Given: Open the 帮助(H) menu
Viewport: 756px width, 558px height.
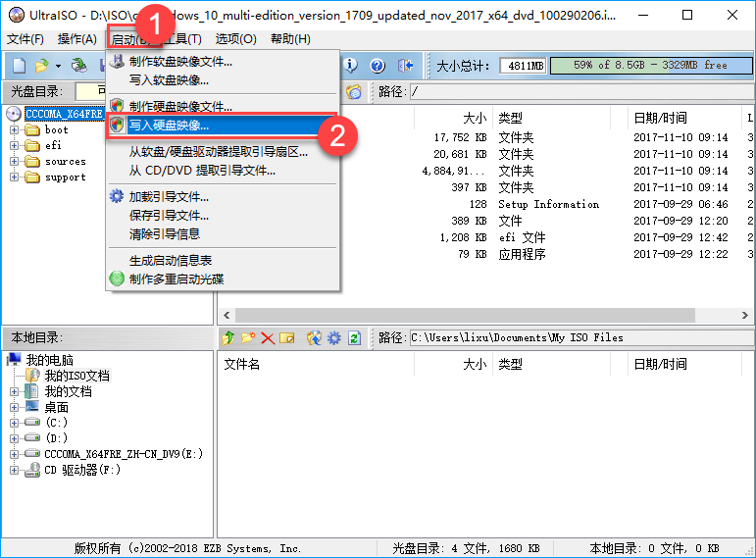Looking at the screenshot, I should [x=290, y=39].
